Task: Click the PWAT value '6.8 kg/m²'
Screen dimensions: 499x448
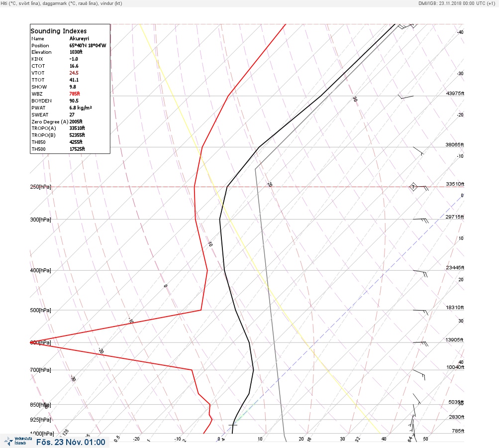Action: pyautogui.click(x=81, y=108)
